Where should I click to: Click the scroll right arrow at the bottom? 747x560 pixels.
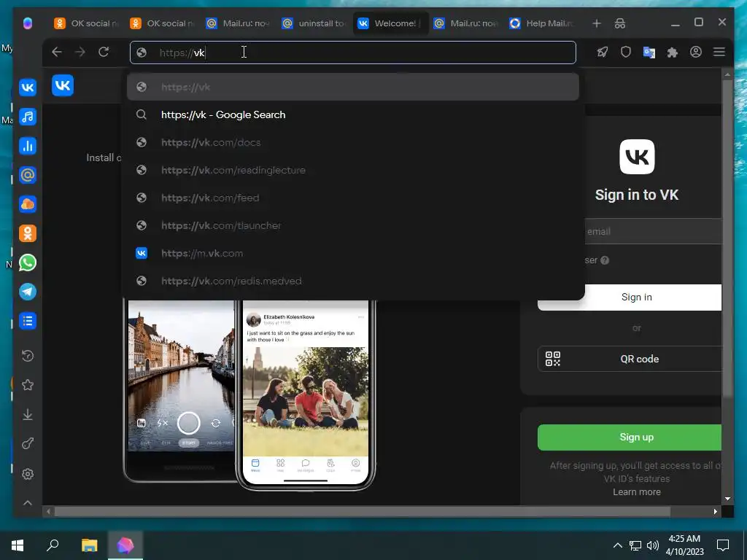click(715, 511)
